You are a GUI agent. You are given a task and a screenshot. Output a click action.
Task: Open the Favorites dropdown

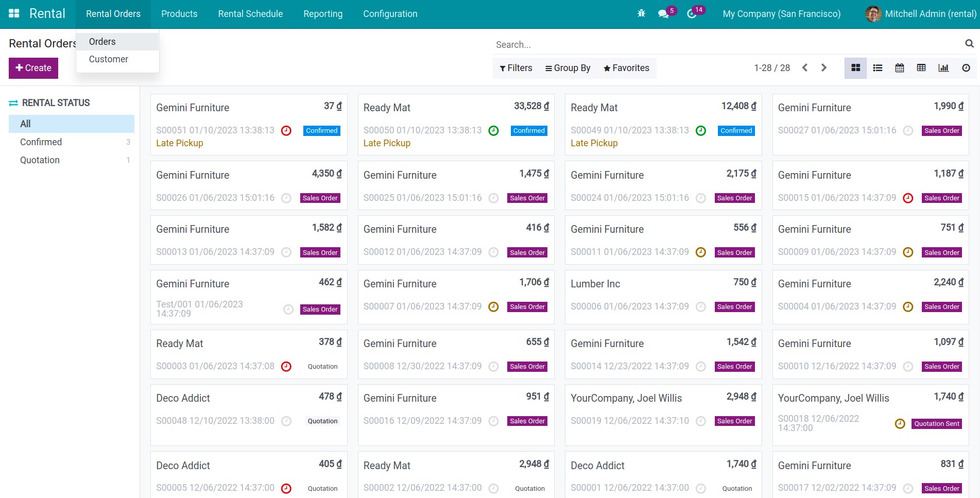[x=626, y=68]
